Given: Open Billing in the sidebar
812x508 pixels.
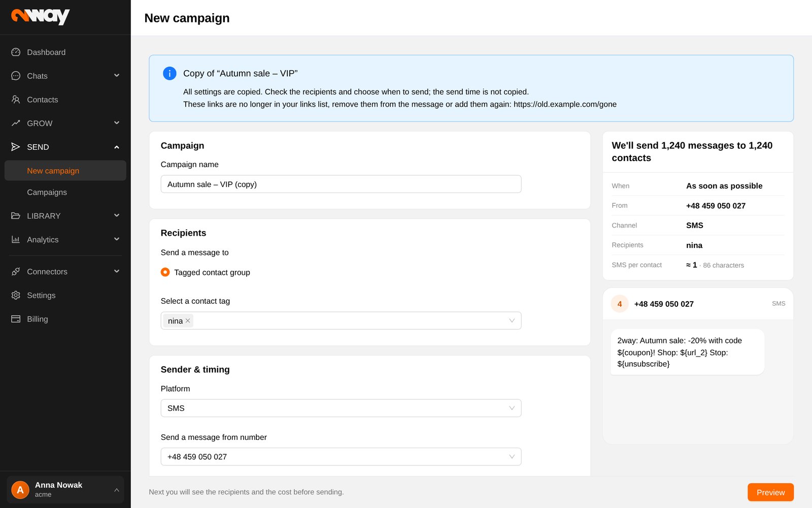Looking at the screenshot, I should pyautogui.click(x=65, y=319).
